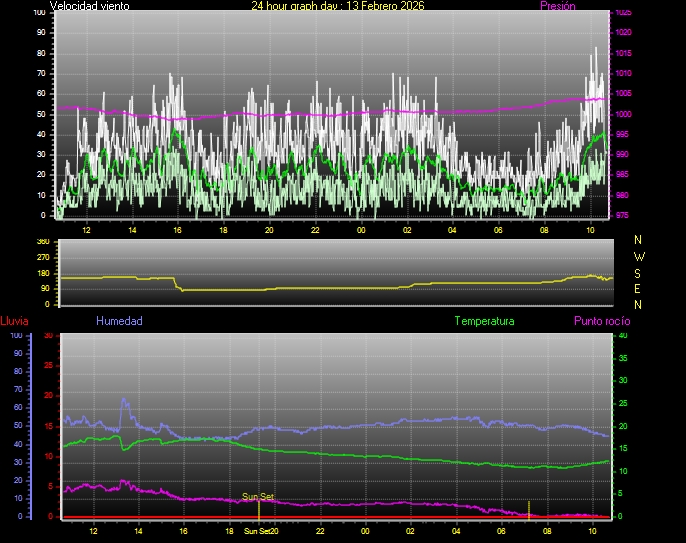Click the 'Sun Set' label above yellow marker
This screenshot has height=543, width=686.
[258, 496]
